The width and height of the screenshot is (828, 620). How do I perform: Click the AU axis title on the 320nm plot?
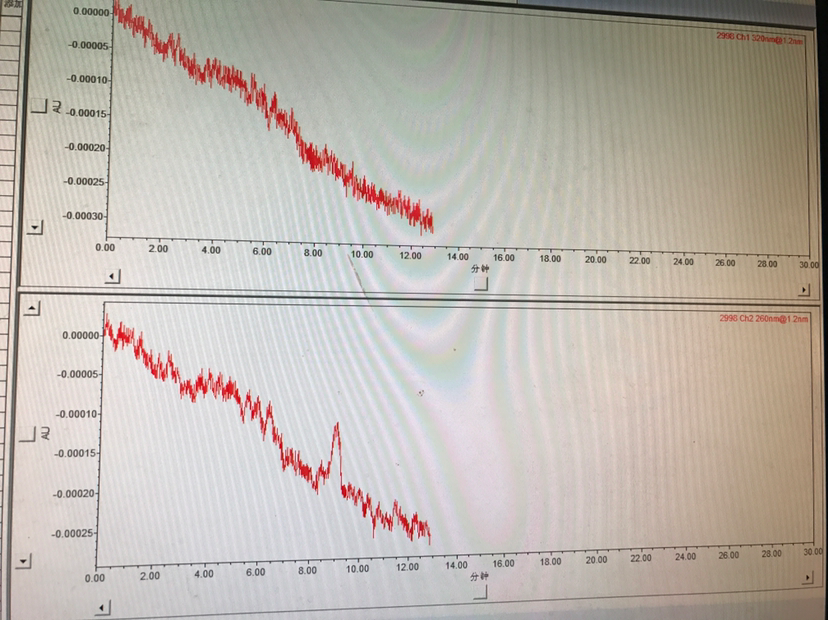(x=57, y=107)
